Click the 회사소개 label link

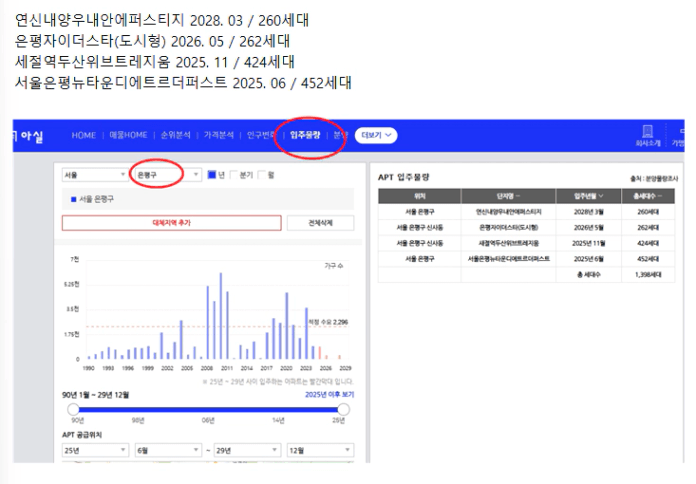648,143
